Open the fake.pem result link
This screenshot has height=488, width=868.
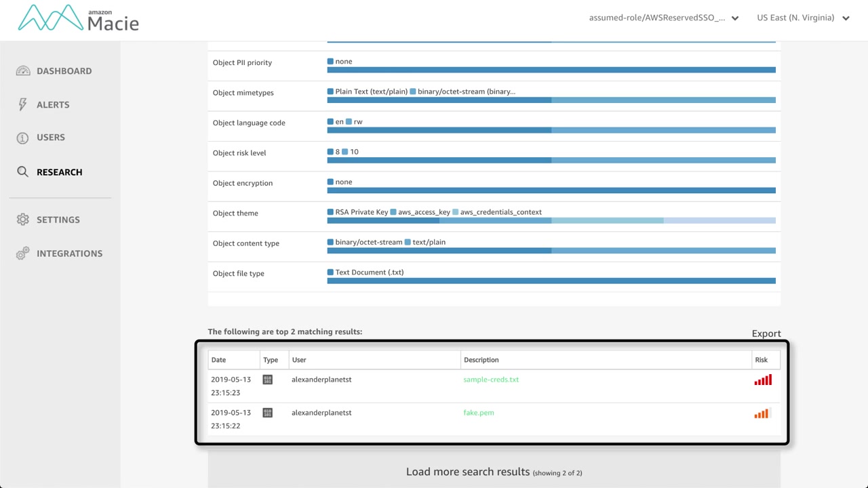(x=479, y=413)
